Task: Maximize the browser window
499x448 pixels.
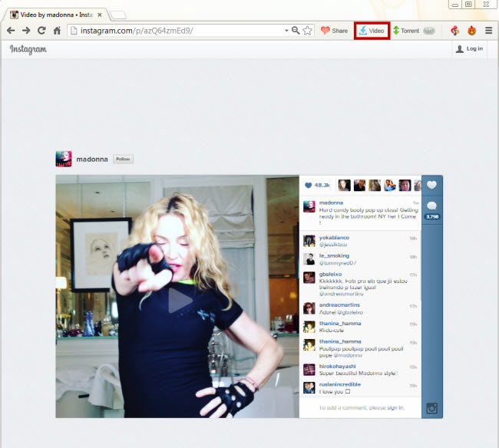Action: pyautogui.click(x=468, y=4)
